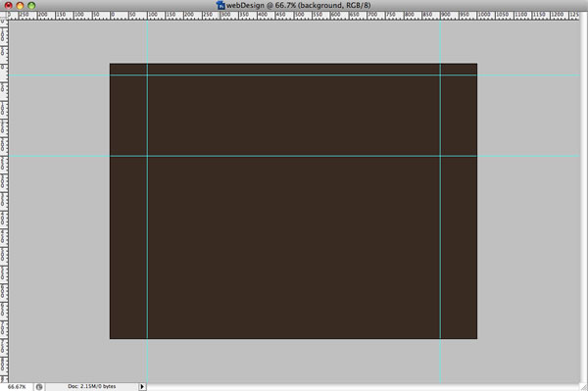Viewport: 588px width, 391px height.
Task: Click the webDesign title bar text
Action: click(x=299, y=5)
